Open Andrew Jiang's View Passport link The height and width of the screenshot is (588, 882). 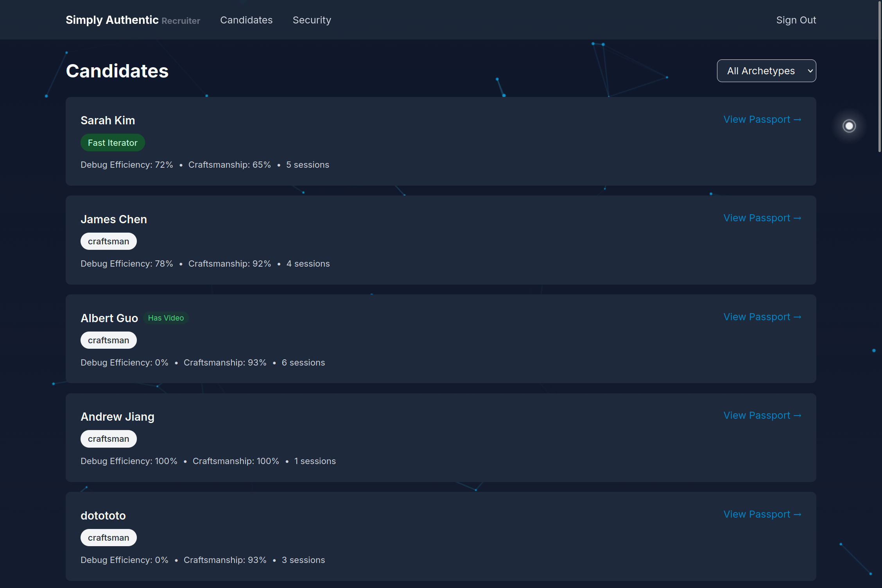762,415
